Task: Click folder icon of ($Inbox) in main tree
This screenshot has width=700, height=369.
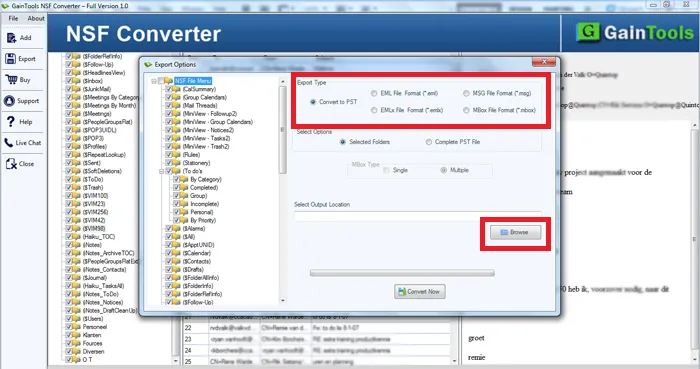Action: [77, 81]
